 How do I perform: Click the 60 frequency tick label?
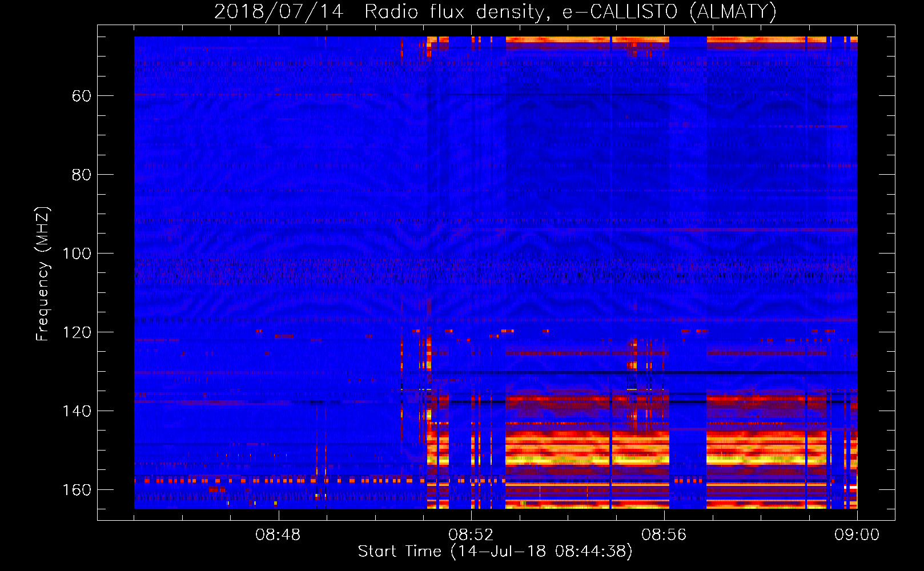point(82,96)
